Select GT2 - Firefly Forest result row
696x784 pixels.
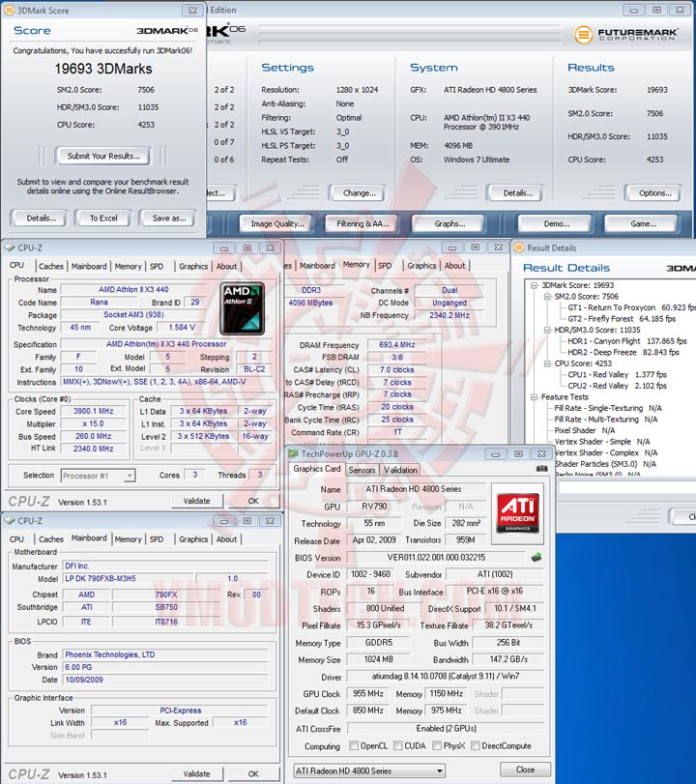pyautogui.click(x=622, y=318)
